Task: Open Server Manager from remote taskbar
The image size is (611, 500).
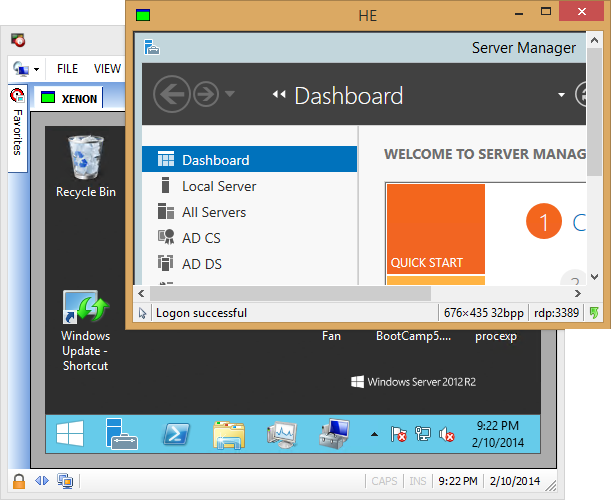Action: [122, 434]
